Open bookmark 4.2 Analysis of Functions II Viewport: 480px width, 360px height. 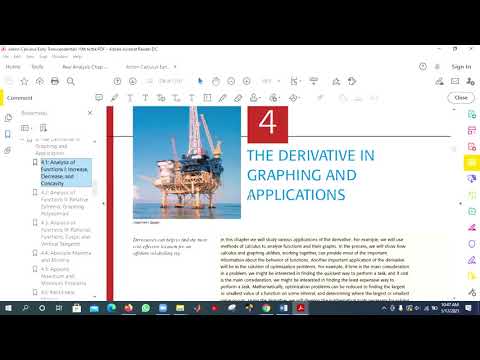point(64,203)
